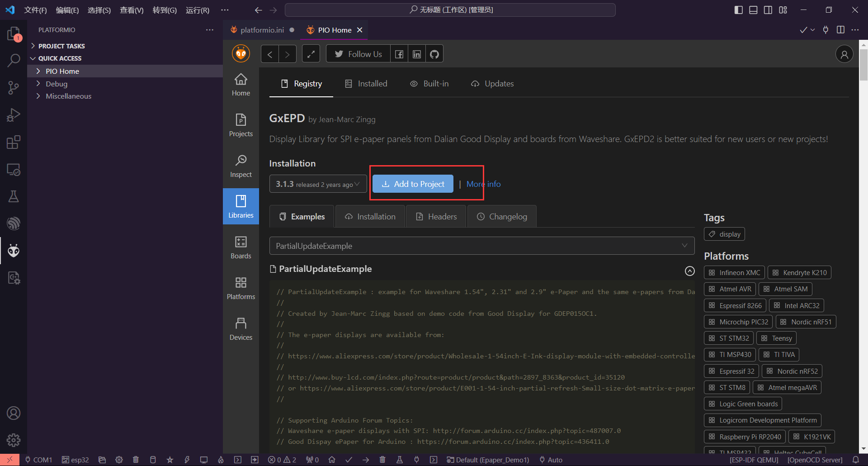
Task: Click the lightning flash icon in status bar
Action: [187, 460]
